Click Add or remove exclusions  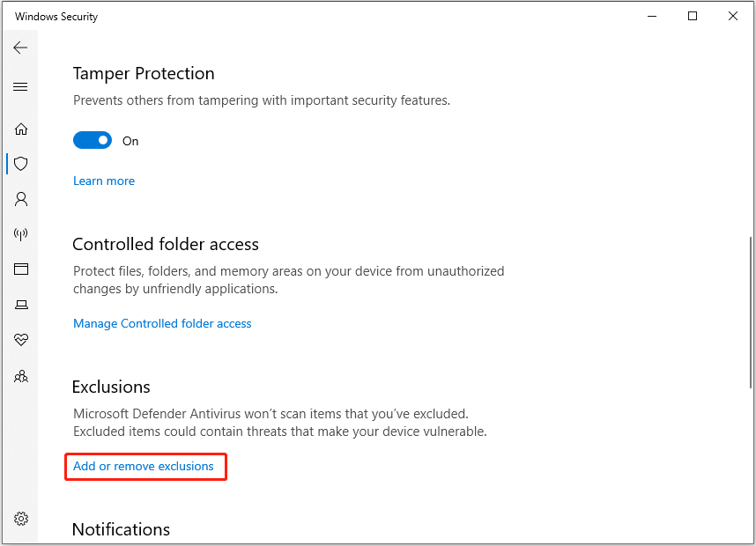coord(144,467)
